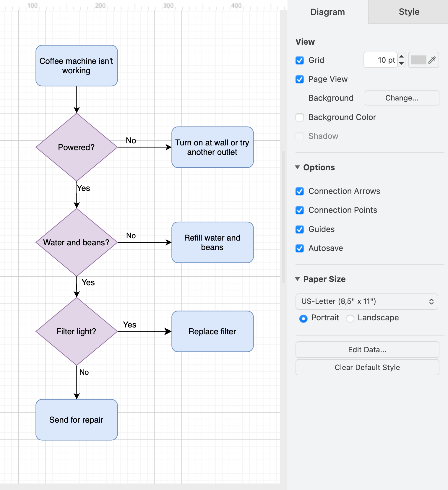
Task: Toggle the Grid checkbox
Action: click(300, 60)
